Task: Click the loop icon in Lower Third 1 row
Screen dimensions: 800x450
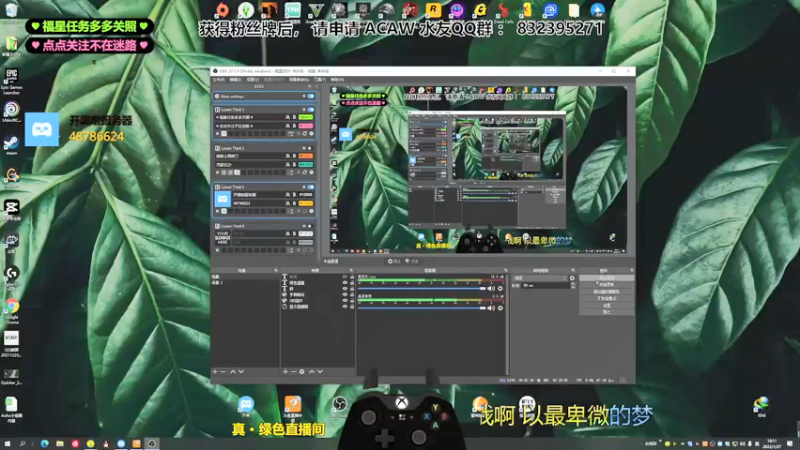Action: [305, 134]
